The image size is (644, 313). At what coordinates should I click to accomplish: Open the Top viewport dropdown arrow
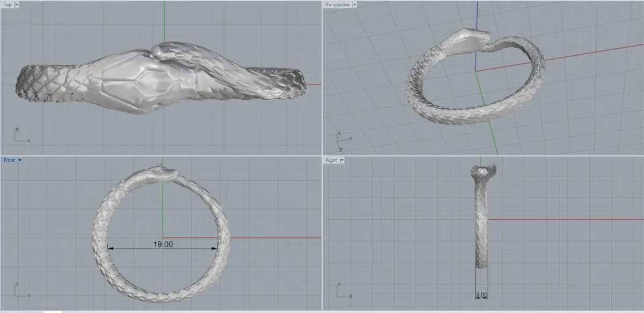tap(17, 5)
